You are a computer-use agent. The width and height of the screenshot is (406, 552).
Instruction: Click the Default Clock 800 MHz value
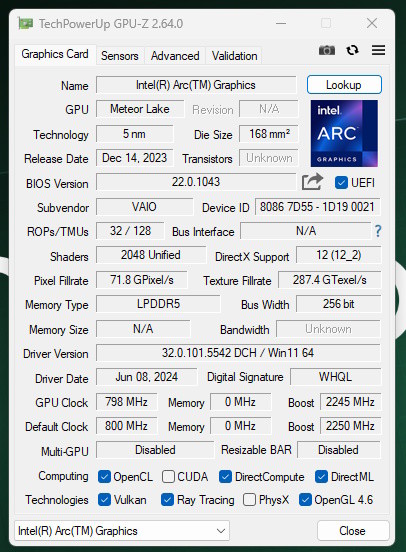(x=126, y=426)
